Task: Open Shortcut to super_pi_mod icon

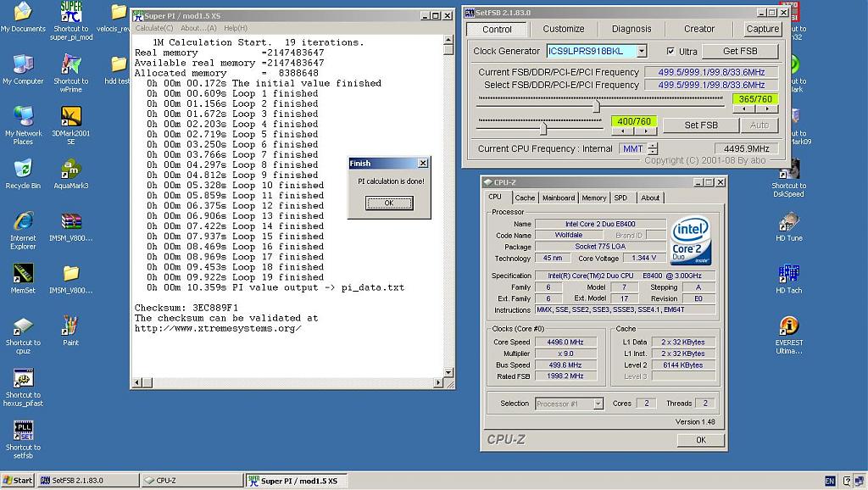Action: (71, 21)
